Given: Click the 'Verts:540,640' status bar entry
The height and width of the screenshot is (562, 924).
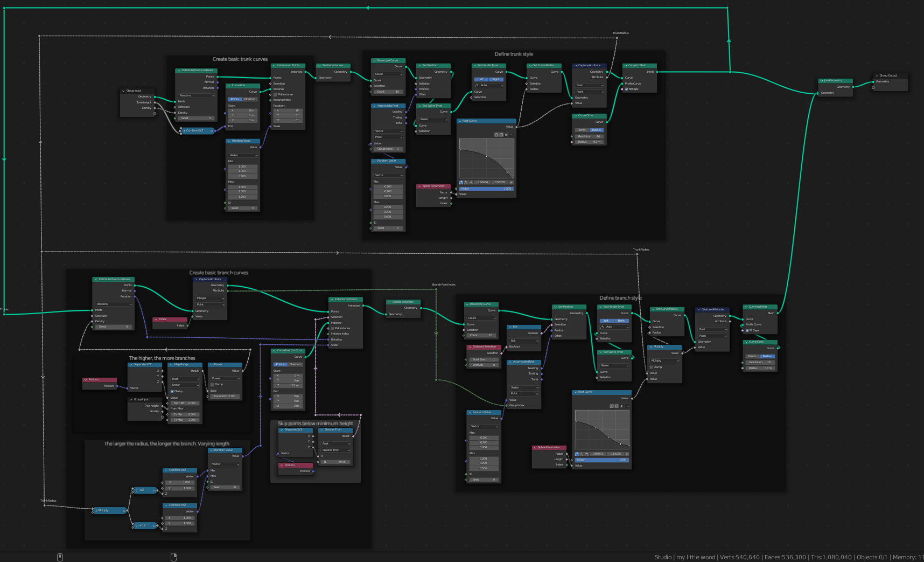Looking at the screenshot, I should coord(740,557).
